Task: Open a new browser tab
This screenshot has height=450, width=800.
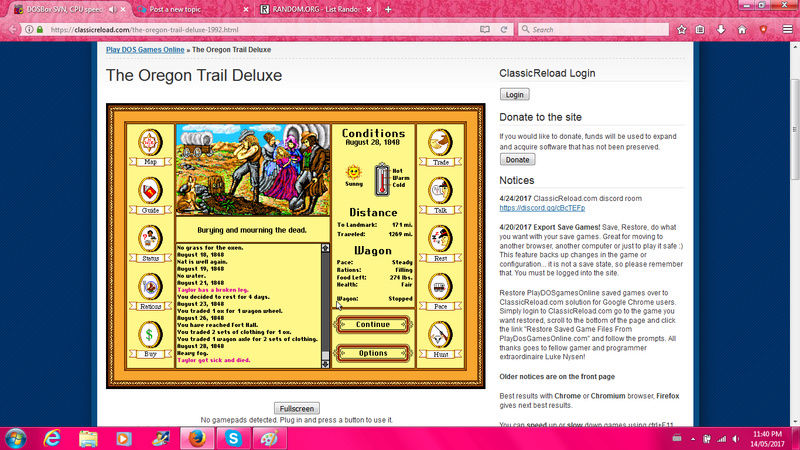Action: (x=388, y=9)
